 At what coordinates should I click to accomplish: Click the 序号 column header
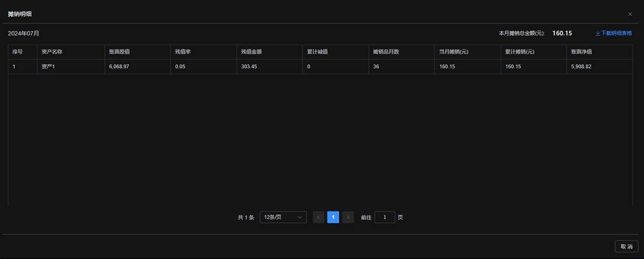(x=17, y=52)
